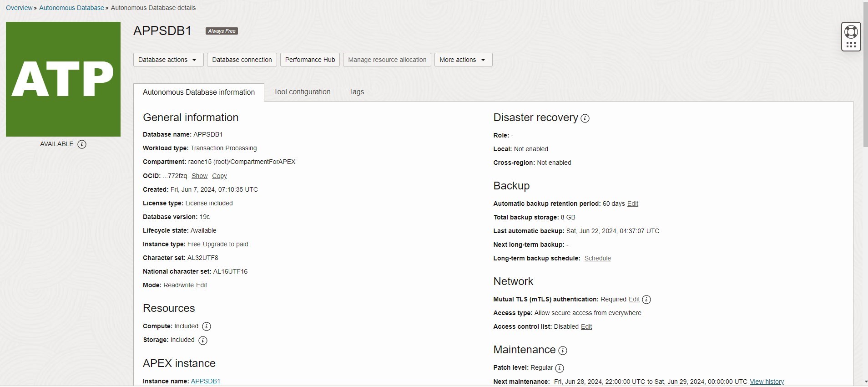Edit the Access control list
Viewport: 868px width, 387px height.
(586, 326)
